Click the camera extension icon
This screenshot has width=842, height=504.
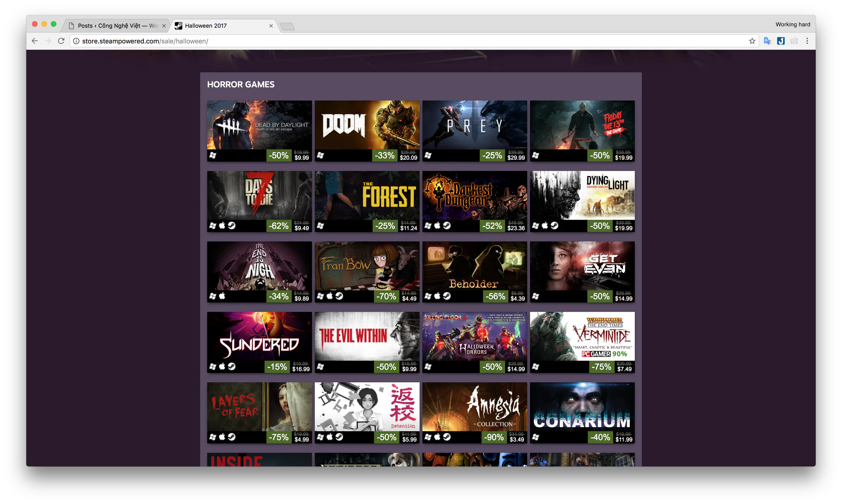(794, 41)
